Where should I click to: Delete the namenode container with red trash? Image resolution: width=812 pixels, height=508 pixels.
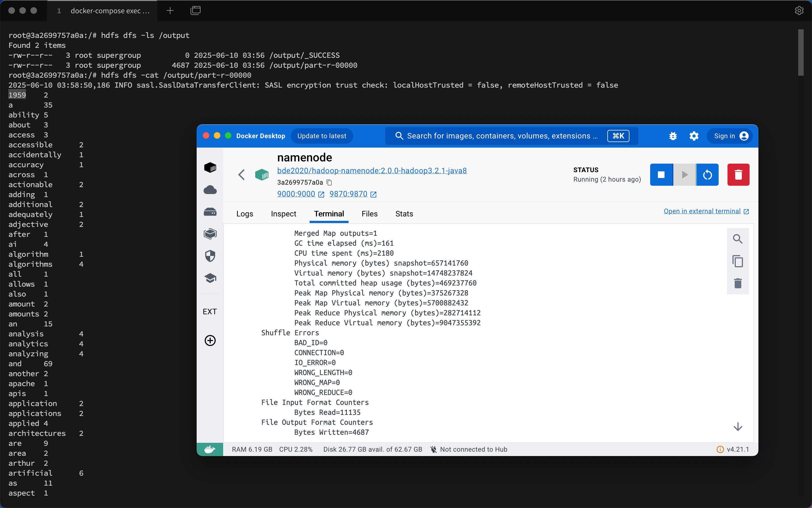click(x=738, y=175)
